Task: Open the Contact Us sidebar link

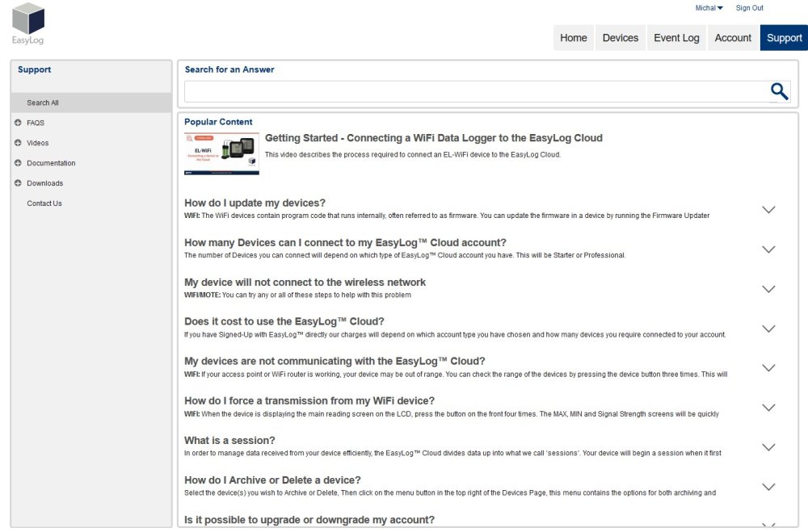Action: click(x=44, y=203)
